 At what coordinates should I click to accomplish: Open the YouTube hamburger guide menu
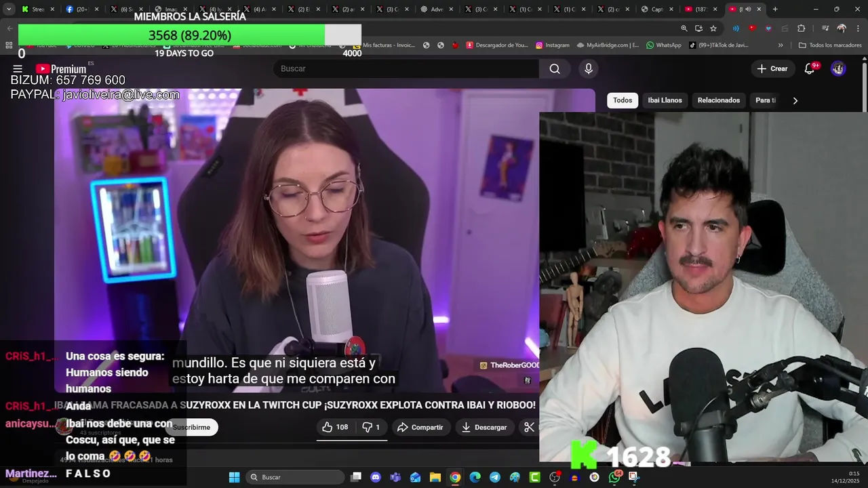(x=18, y=68)
